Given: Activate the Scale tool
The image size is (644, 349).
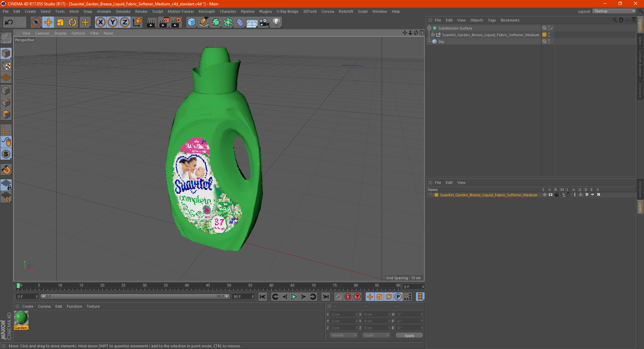Looking at the screenshot, I should point(60,22).
